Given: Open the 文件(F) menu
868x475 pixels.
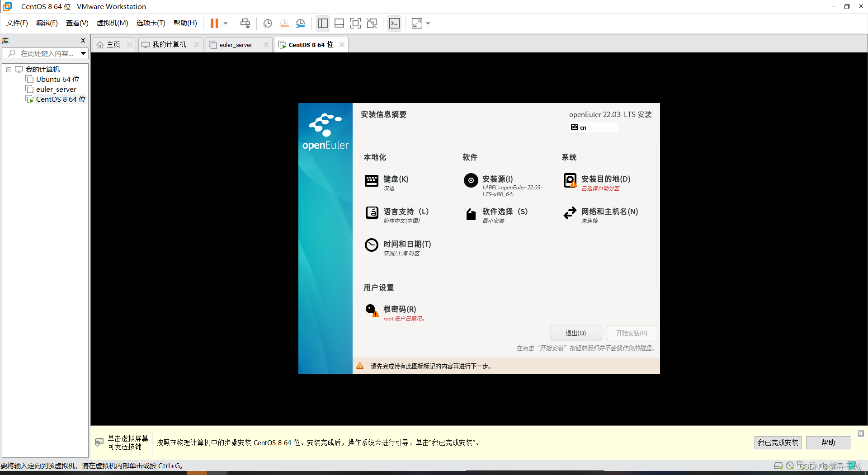Looking at the screenshot, I should point(17,23).
